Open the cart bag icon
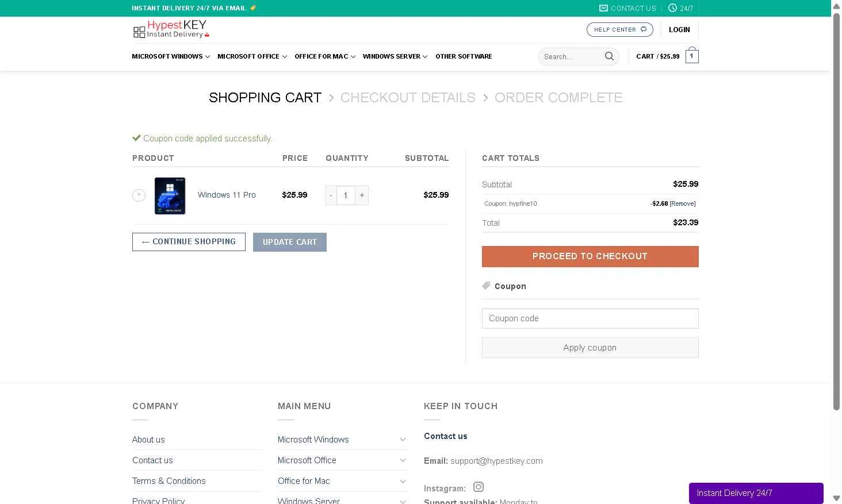This screenshot has width=842, height=504. (692, 56)
